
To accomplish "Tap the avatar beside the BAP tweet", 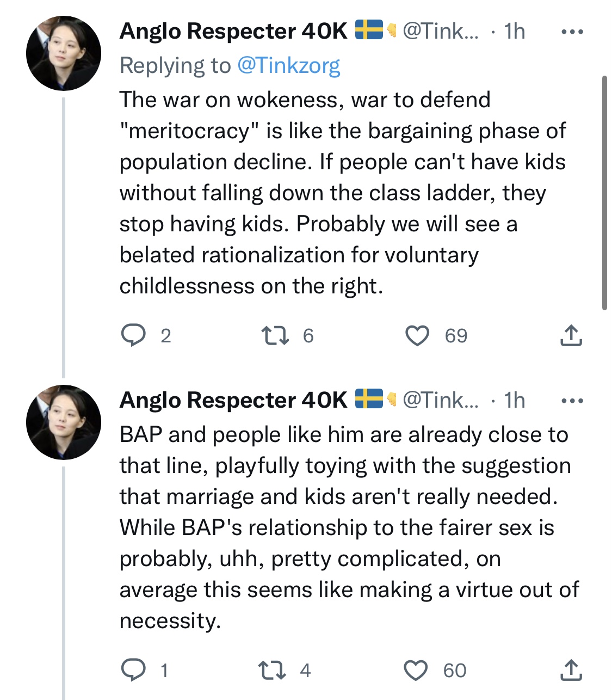I will point(64,422).
